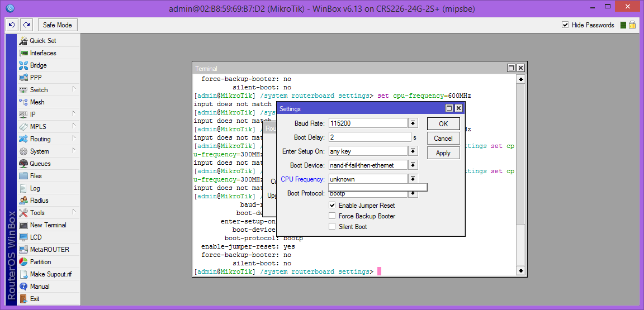Expand the Tools submenu
The image size is (644, 310).
(x=74, y=212)
